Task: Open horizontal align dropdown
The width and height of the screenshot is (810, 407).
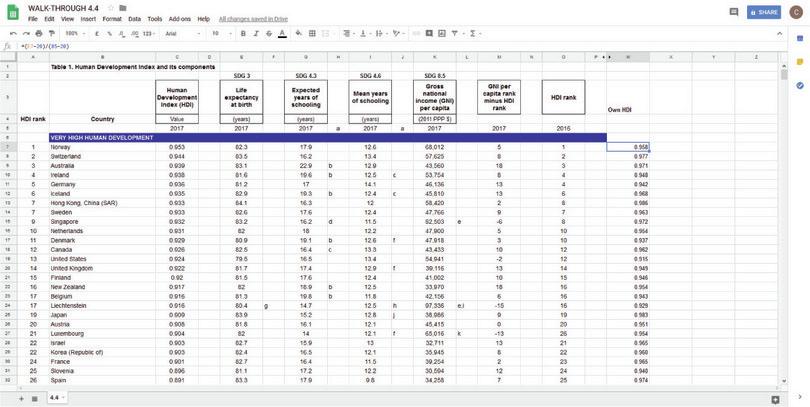Action: [x=347, y=34]
